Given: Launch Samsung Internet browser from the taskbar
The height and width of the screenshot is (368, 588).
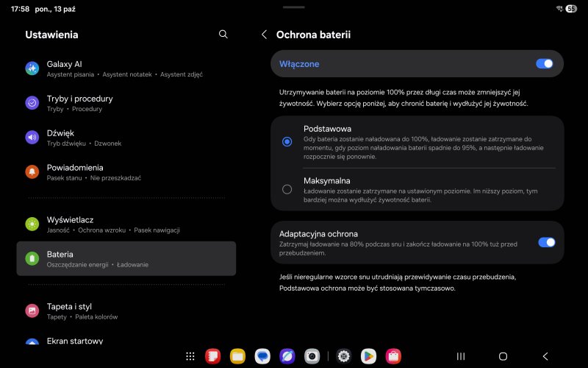Looking at the screenshot, I should coord(287,356).
